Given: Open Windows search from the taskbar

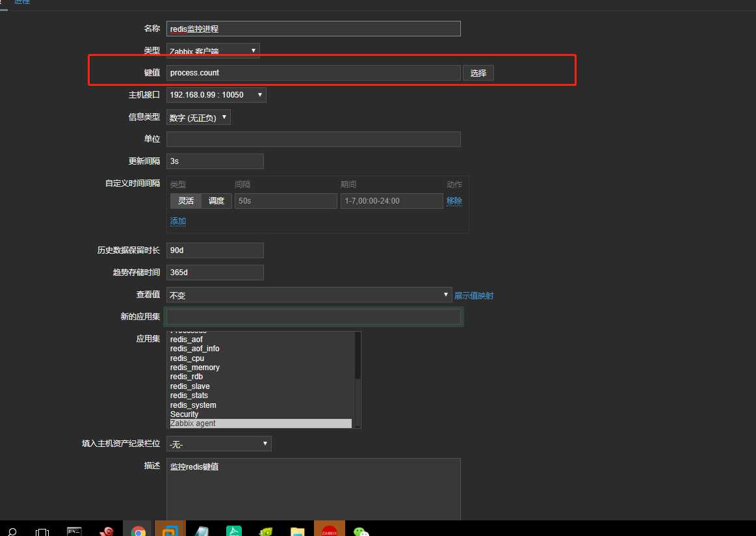Looking at the screenshot, I should tap(12, 531).
